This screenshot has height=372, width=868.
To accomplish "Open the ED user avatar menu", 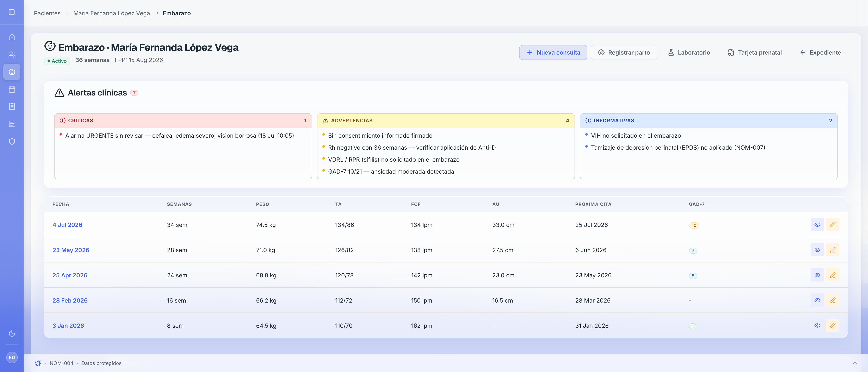I will point(12,358).
